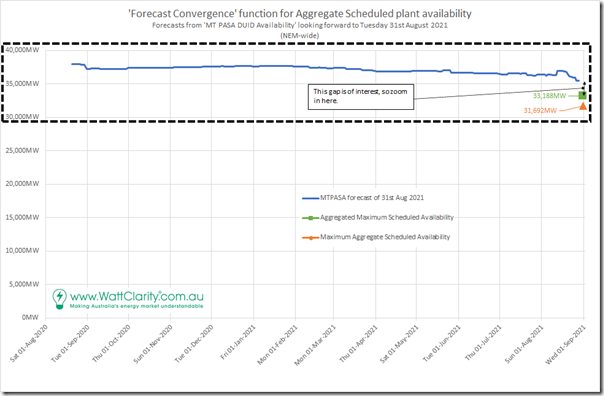The height and width of the screenshot is (396, 604).
Task: Click the 'Sun 01-Nov-2020' x-axis label
Action: pyautogui.click(x=153, y=343)
